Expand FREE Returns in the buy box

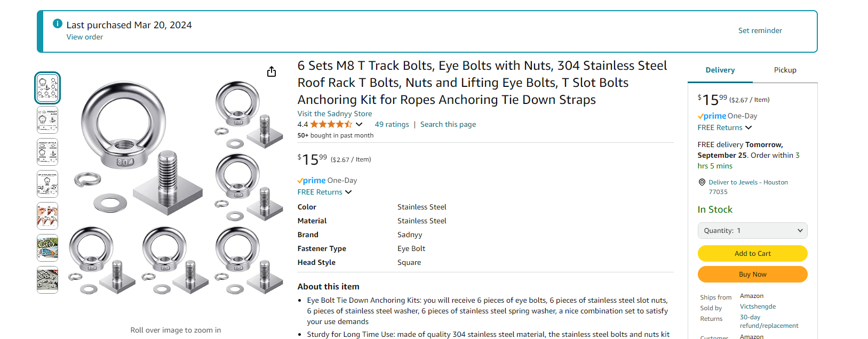point(724,127)
